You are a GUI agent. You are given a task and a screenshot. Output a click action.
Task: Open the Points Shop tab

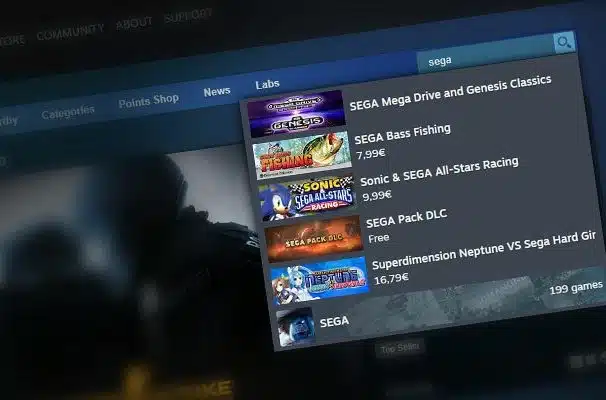[148, 101]
